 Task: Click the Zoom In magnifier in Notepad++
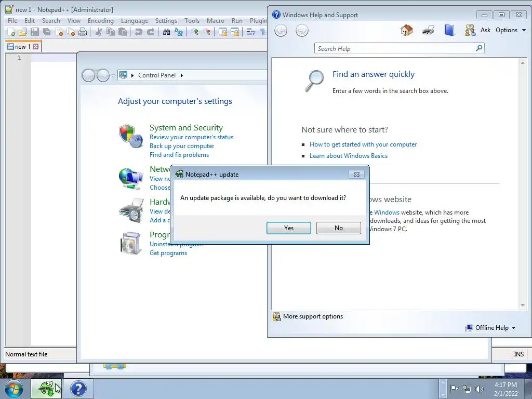point(194,32)
